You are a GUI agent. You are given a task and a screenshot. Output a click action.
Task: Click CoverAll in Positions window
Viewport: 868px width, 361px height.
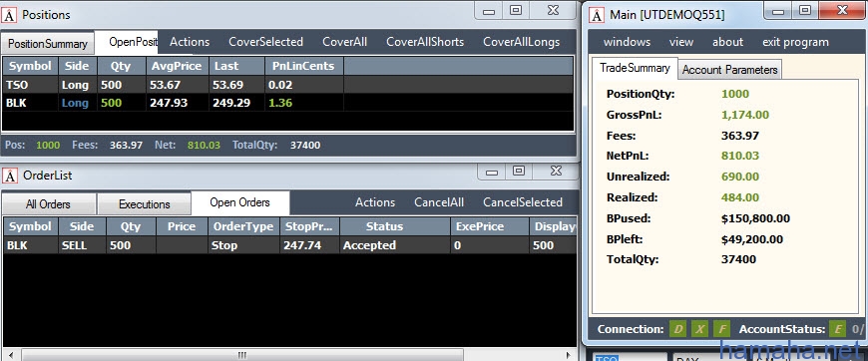tap(344, 42)
